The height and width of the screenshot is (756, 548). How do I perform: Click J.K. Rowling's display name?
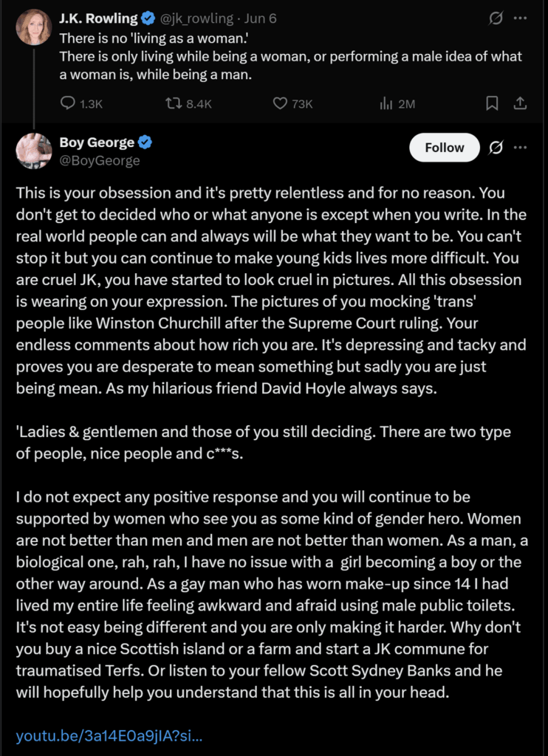pyautogui.click(x=98, y=18)
